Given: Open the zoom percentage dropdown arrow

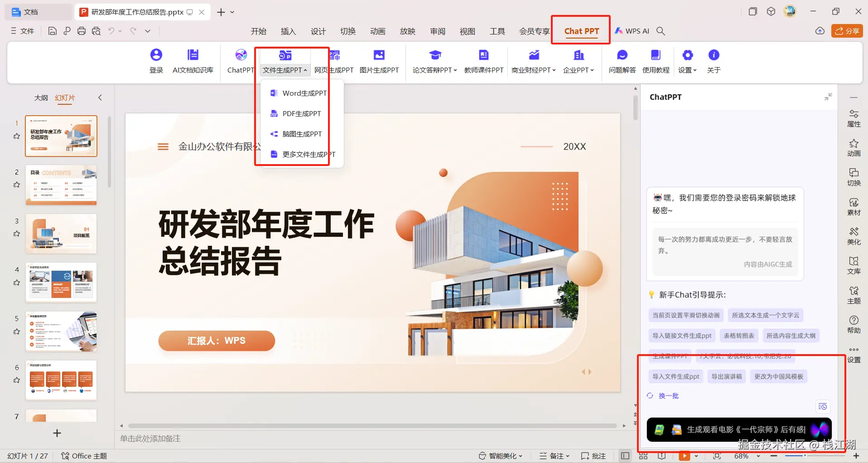Looking at the screenshot, I should pos(758,456).
